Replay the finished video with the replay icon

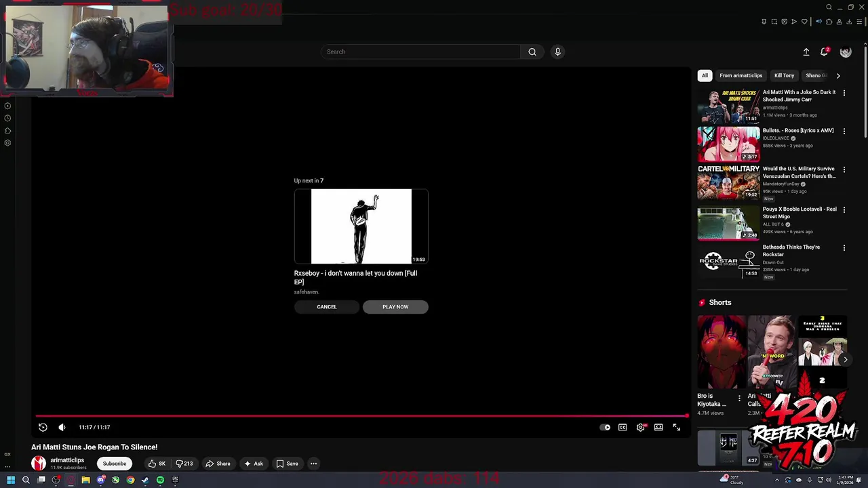[43, 427]
